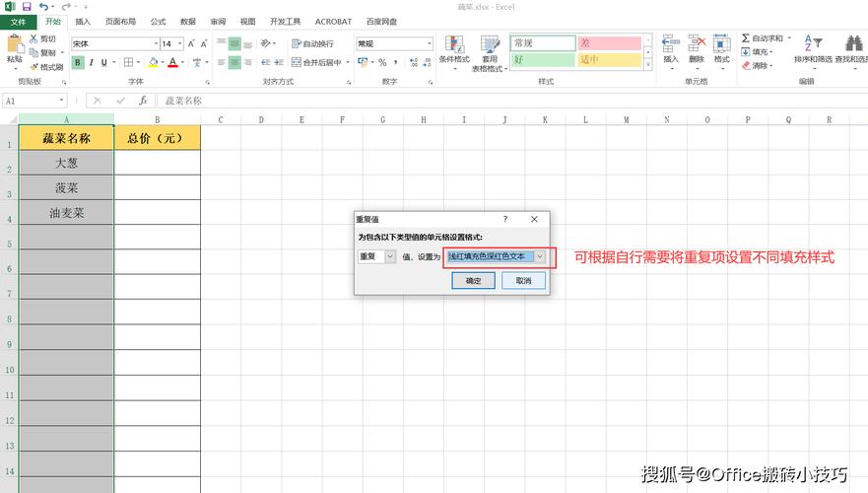The width and height of the screenshot is (868, 493).
Task: Apply fill color with the paint bucket
Action: [154, 62]
